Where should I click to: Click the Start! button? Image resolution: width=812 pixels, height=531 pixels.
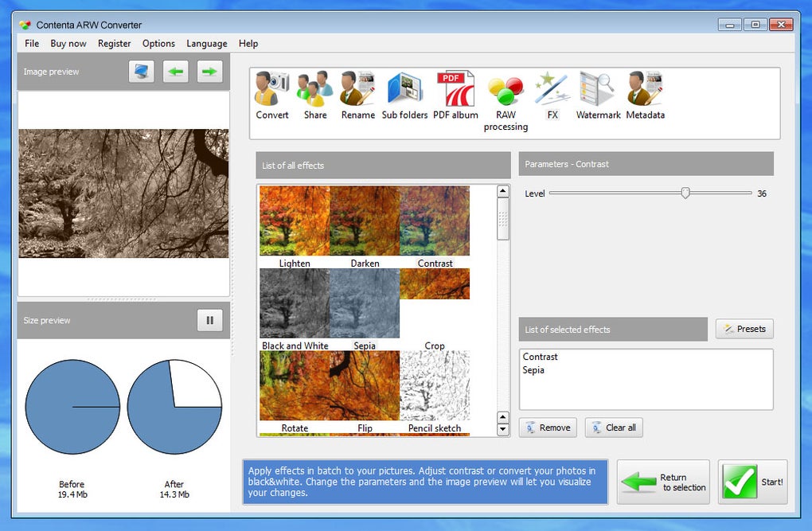[752, 482]
